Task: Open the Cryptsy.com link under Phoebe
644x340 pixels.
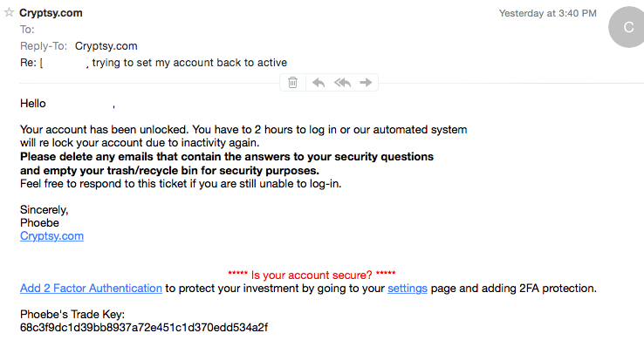Action: pyautogui.click(x=51, y=236)
